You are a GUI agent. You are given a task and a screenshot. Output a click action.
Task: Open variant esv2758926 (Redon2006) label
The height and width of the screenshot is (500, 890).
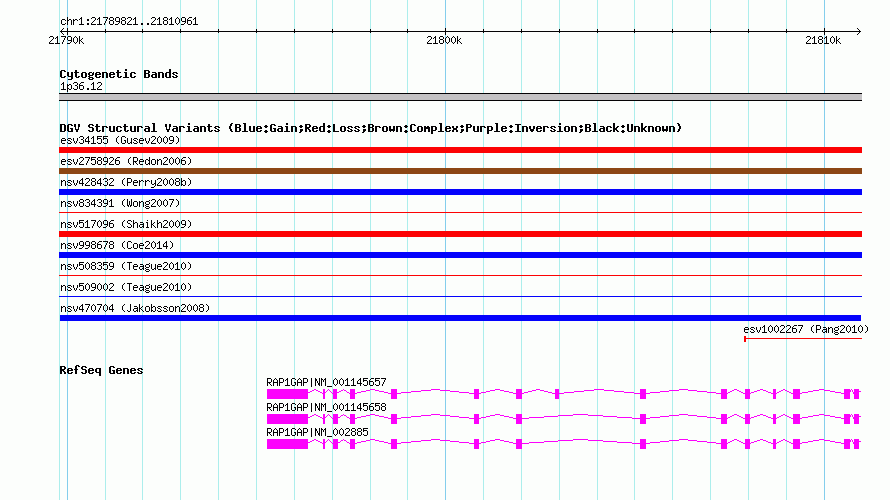tap(126, 161)
